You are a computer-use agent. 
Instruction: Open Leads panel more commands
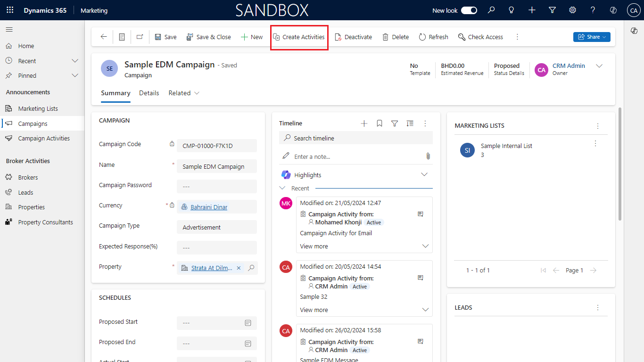(x=598, y=307)
